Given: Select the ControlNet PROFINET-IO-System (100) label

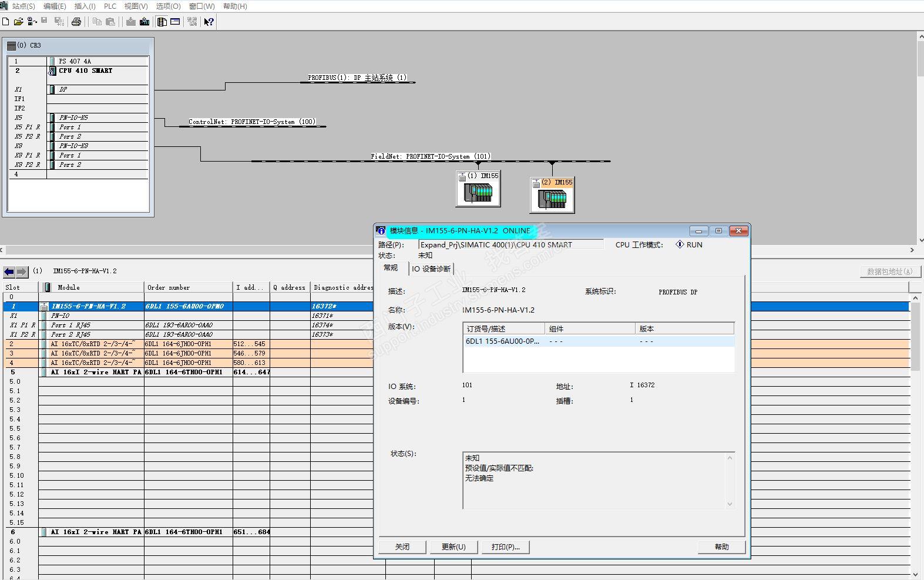Looking at the screenshot, I should pyautogui.click(x=252, y=122).
